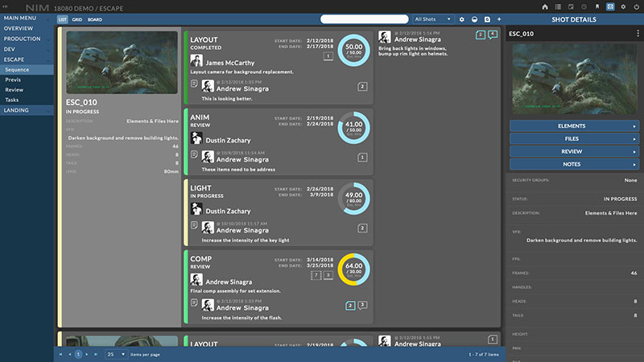Open COMP note replies bubble showing 3
The image size is (644, 362).
point(362,305)
